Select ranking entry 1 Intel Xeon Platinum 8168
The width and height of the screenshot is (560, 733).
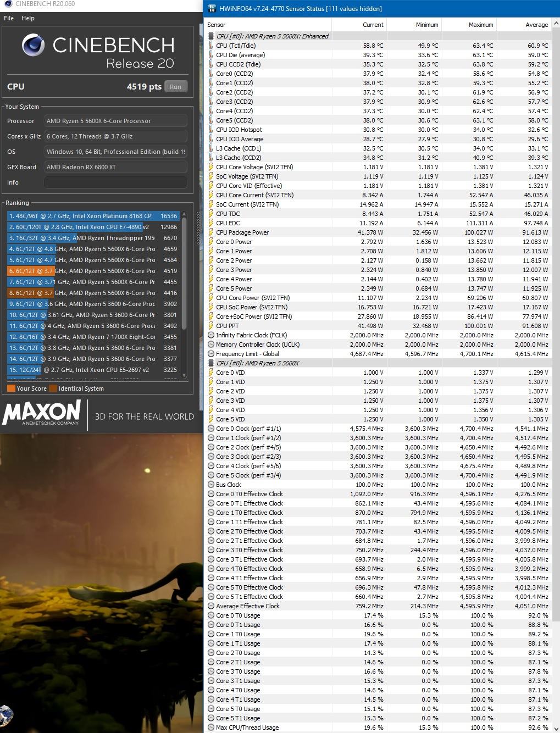click(x=93, y=216)
